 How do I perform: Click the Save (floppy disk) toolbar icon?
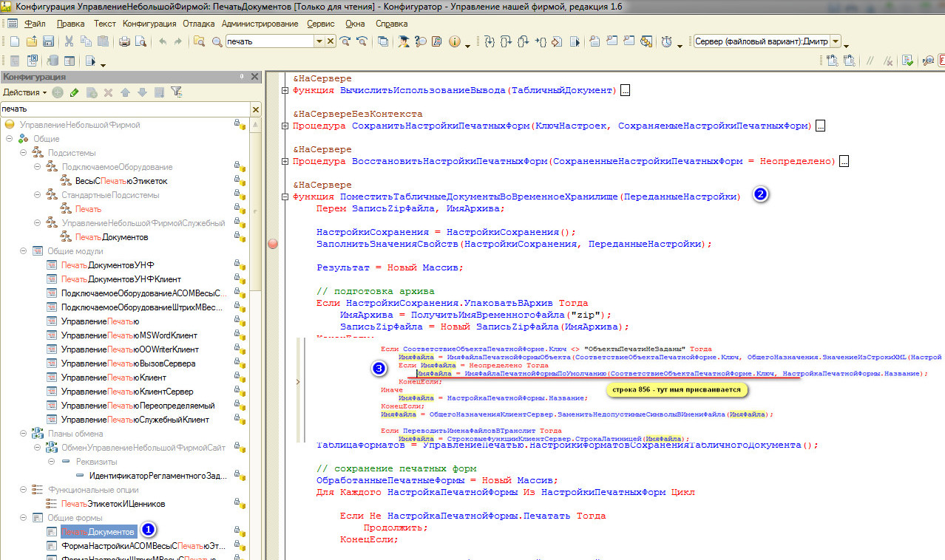(x=48, y=41)
